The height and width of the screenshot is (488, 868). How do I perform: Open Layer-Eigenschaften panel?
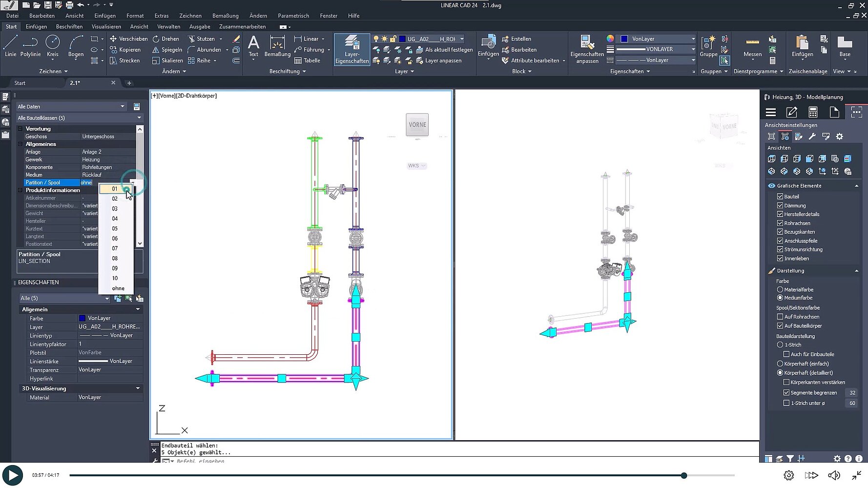pyautogui.click(x=351, y=49)
